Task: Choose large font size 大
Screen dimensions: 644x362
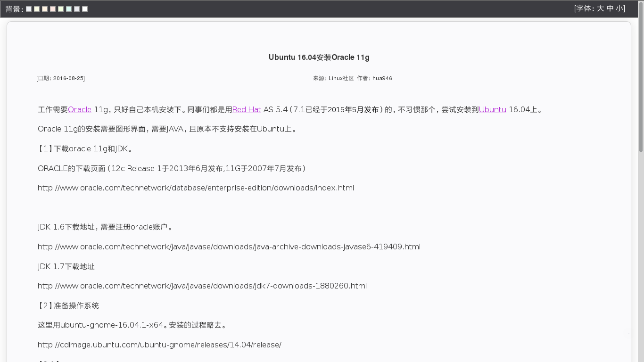Action: [x=600, y=8]
